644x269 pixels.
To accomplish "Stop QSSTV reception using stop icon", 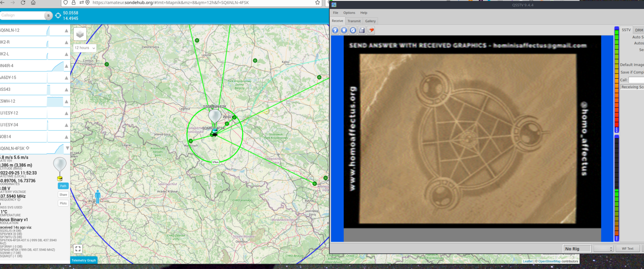I will 344,30.
